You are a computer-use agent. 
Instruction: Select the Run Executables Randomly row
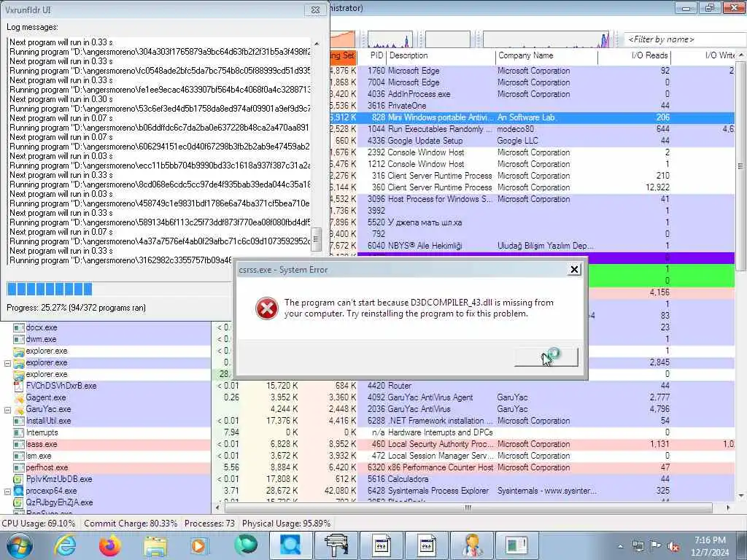point(532,129)
